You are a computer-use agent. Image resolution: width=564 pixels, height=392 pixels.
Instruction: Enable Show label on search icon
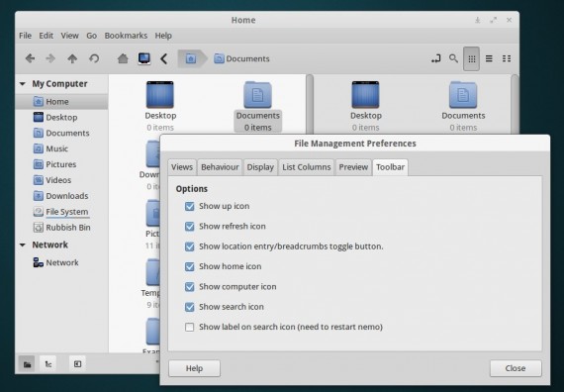(190, 328)
